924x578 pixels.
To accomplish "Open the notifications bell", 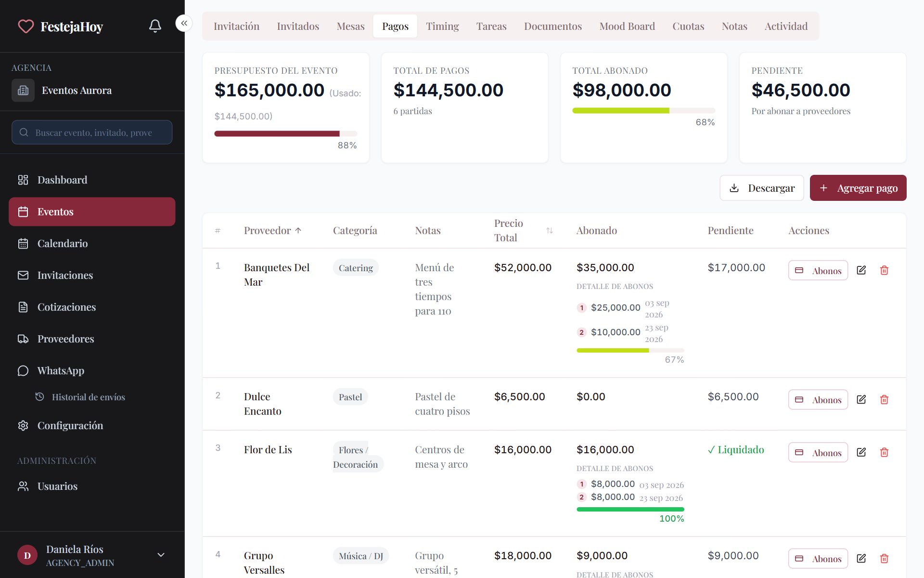I will pos(155,26).
